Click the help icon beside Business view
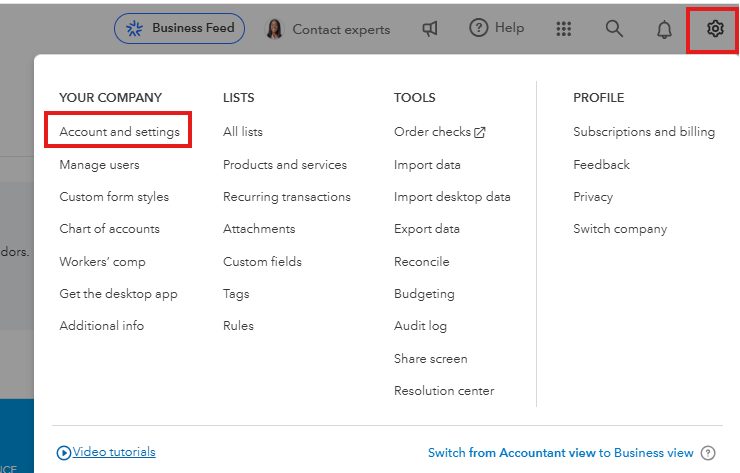740x473 pixels. (x=708, y=453)
